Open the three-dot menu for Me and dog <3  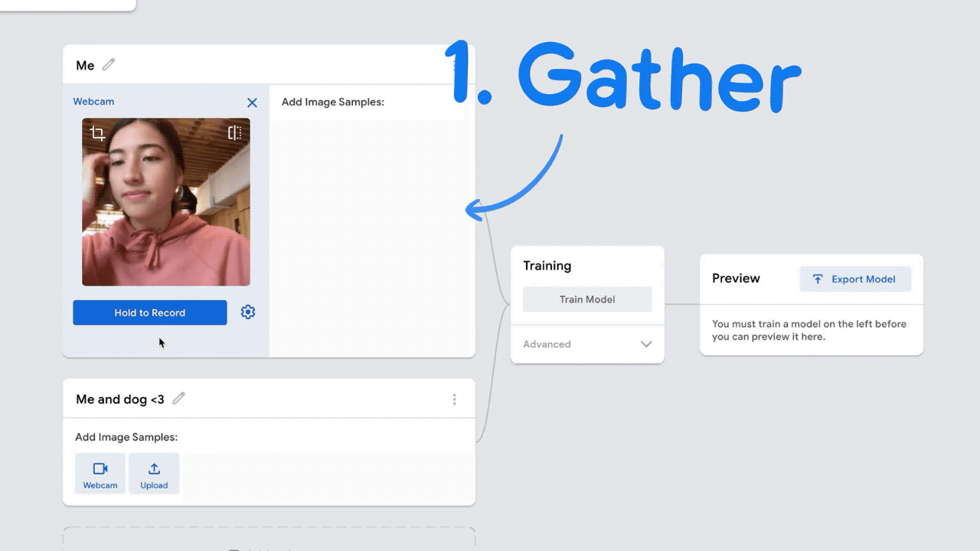click(454, 399)
